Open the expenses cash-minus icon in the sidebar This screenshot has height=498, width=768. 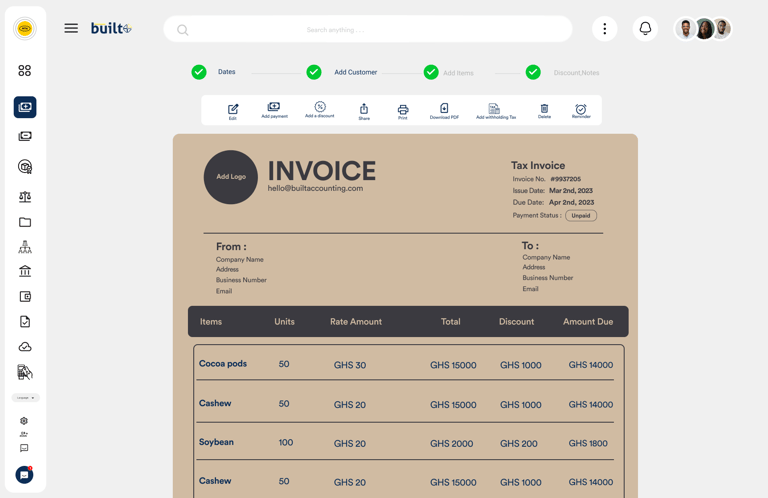pos(25,136)
